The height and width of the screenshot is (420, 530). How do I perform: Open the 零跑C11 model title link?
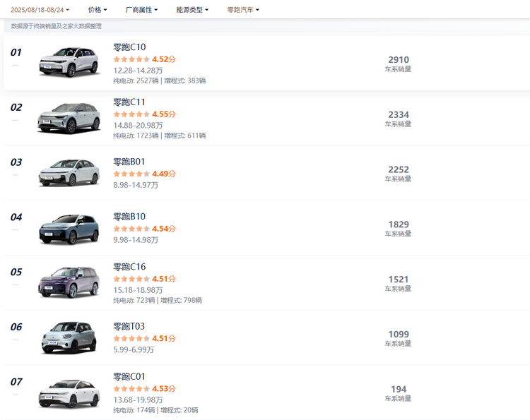(129, 102)
